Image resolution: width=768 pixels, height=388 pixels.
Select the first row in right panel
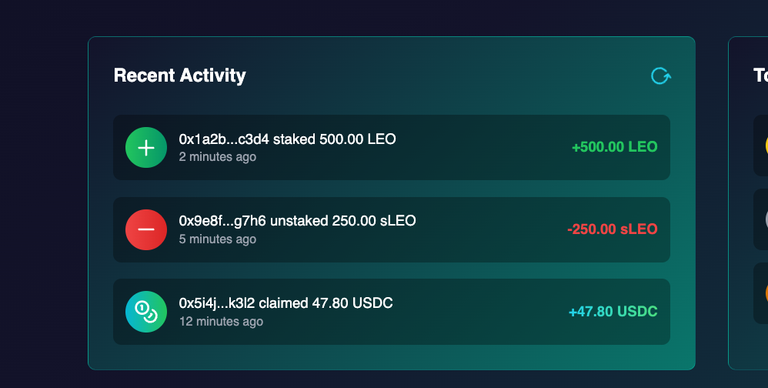point(761,146)
